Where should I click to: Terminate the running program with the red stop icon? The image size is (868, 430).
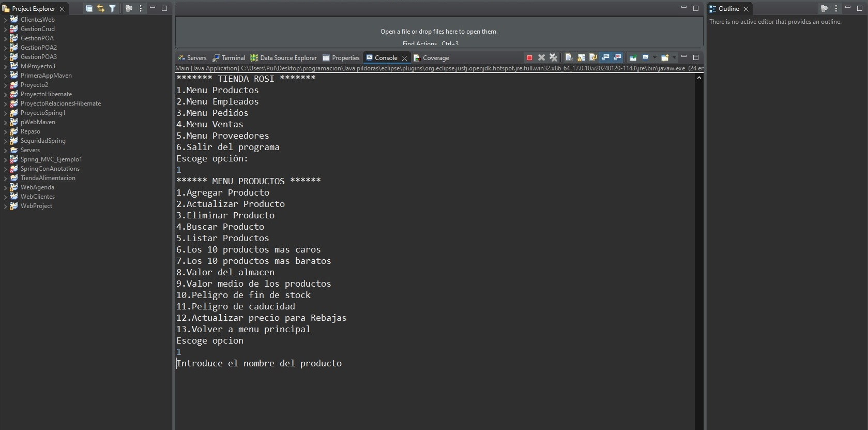click(x=529, y=58)
